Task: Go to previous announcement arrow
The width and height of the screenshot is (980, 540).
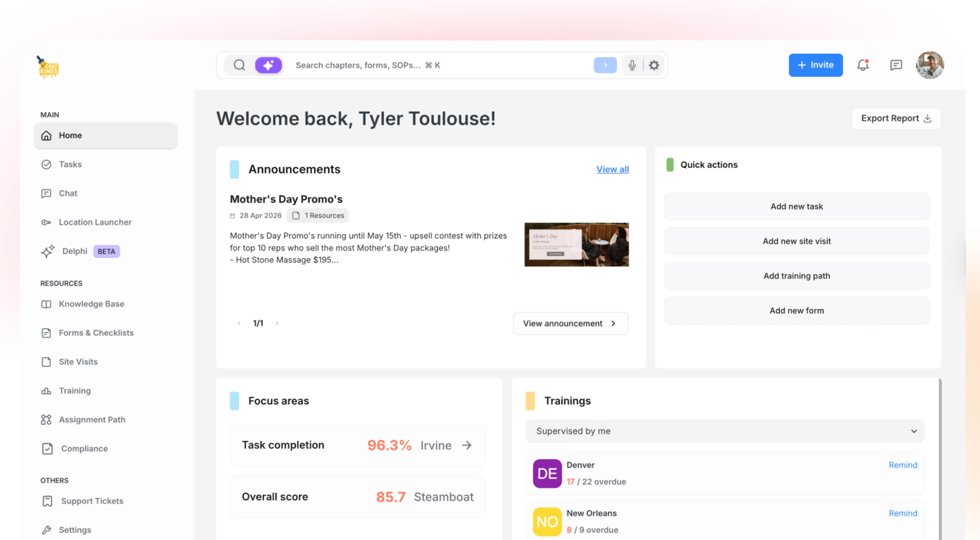Action: tap(239, 324)
